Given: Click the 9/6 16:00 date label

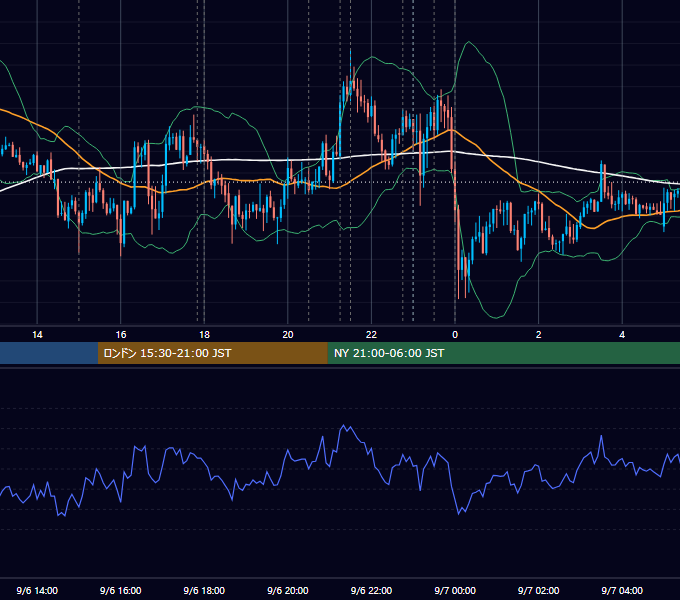Looking at the screenshot, I should click(121, 590).
